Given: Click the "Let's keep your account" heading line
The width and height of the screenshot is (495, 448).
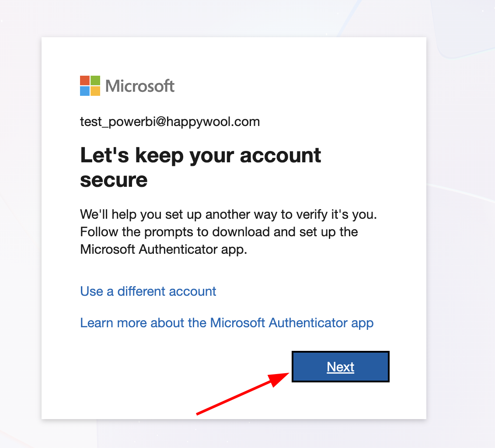Looking at the screenshot, I should (x=200, y=155).
